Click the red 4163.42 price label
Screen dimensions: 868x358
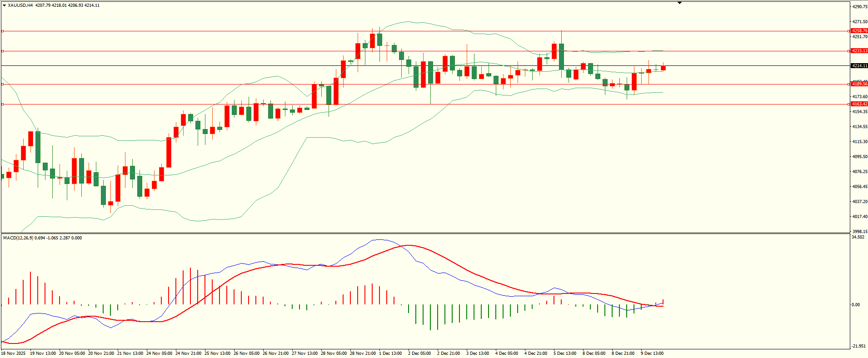[x=859, y=104]
